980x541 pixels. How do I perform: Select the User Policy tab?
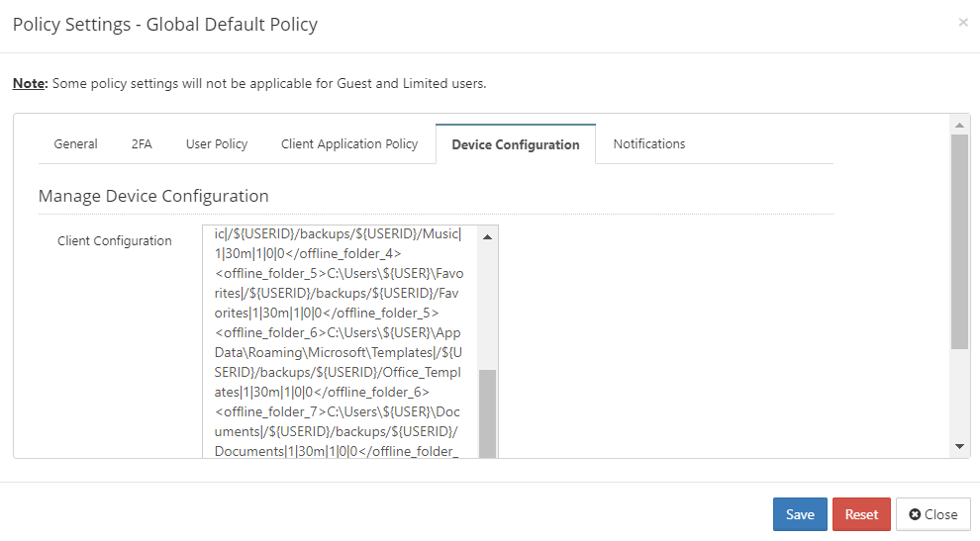coord(217,144)
